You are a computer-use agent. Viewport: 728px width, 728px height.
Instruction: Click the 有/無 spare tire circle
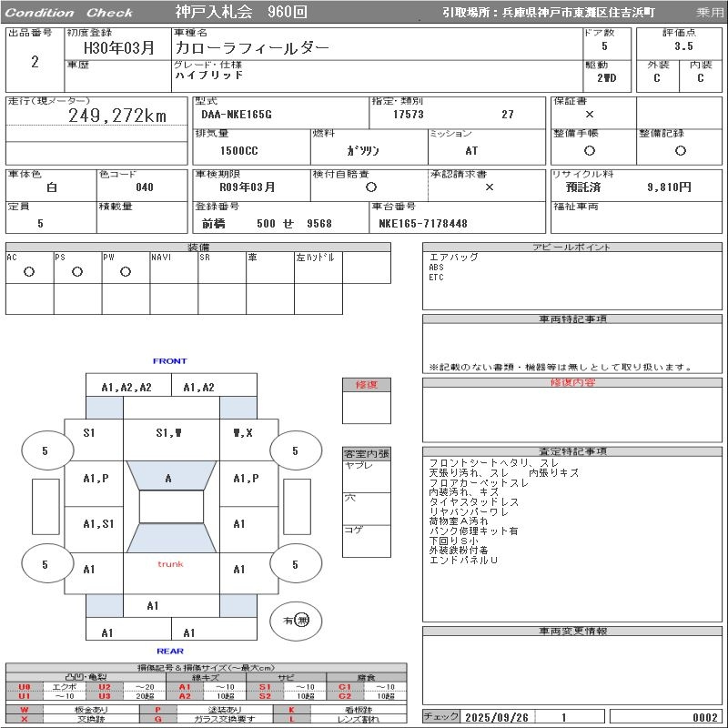297,620
